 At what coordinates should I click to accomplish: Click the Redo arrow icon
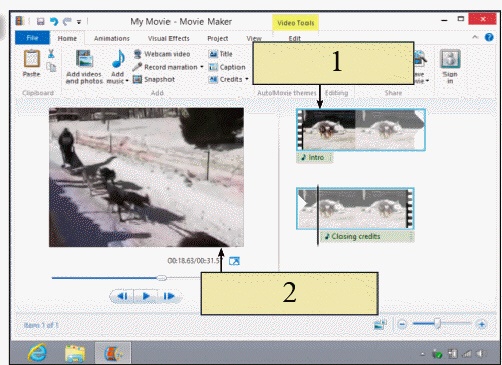67,22
